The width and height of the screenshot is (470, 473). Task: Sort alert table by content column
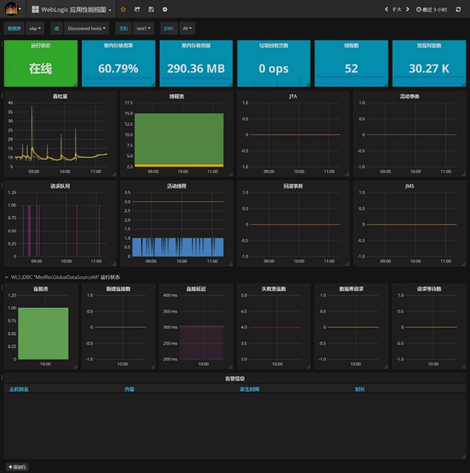pos(129,389)
